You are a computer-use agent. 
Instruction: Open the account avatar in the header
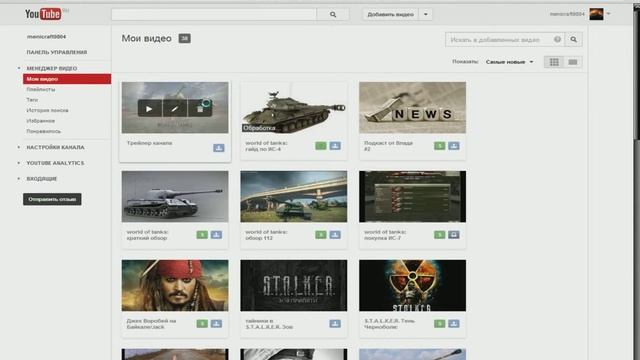point(596,14)
